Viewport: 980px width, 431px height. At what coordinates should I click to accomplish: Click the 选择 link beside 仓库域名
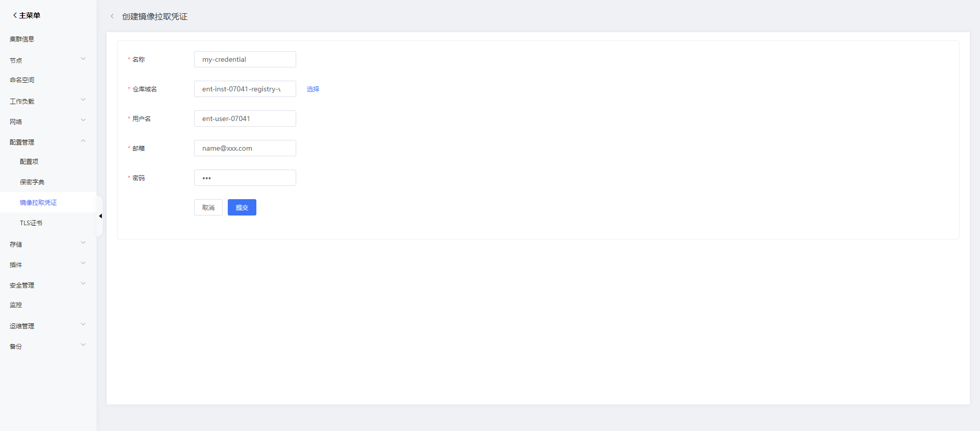coord(313,89)
